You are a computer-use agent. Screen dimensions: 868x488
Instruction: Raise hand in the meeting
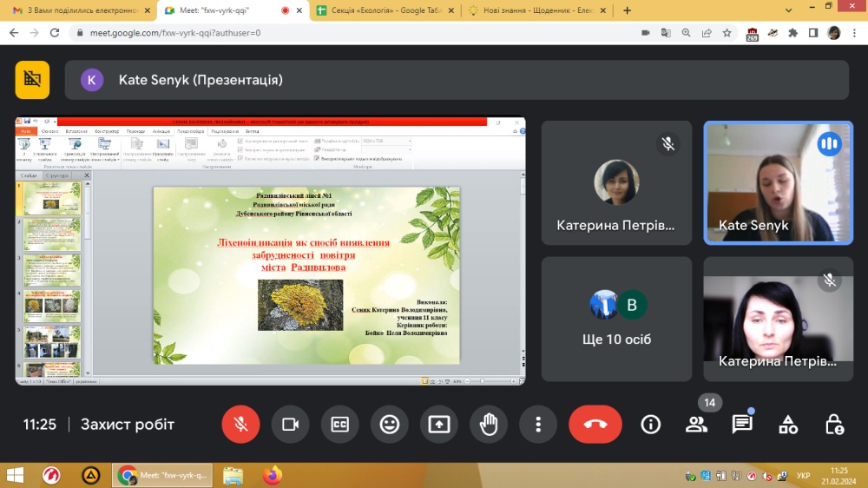pyautogui.click(x=489, y=425)
